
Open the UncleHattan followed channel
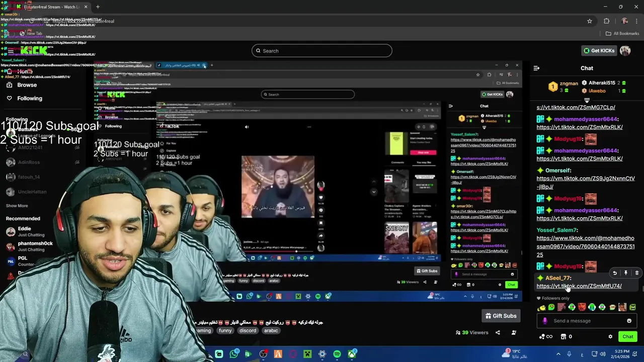[32, 192]
